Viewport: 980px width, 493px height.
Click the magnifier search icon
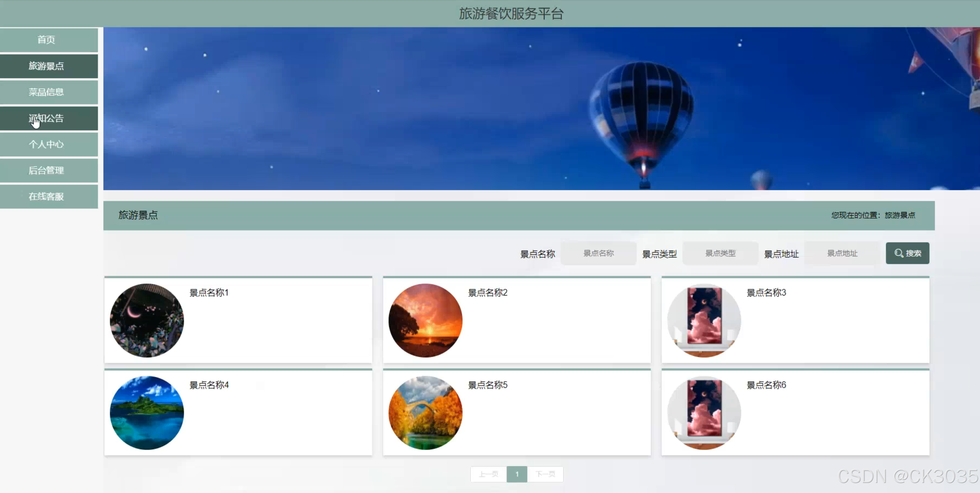click(898, 253)
